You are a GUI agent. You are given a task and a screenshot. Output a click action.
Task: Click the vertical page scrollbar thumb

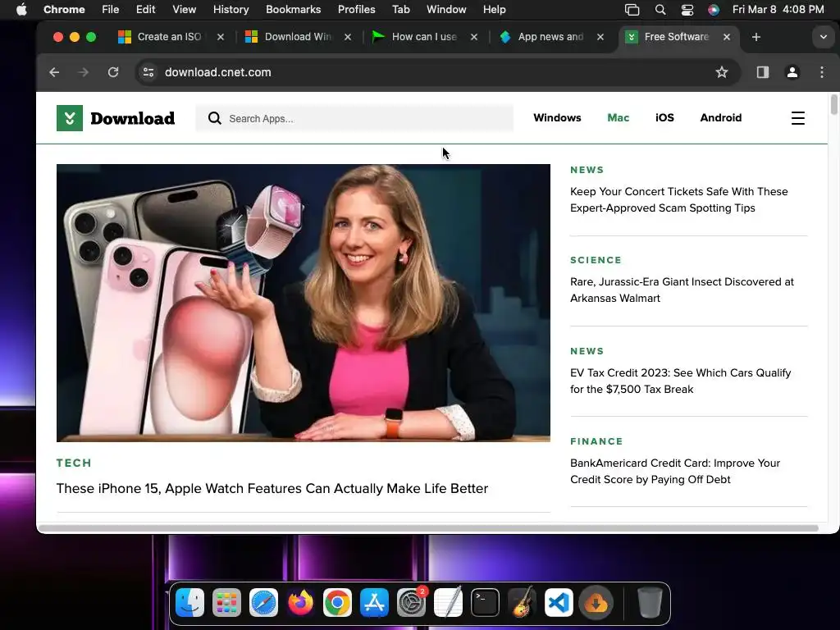pos(833,104)
